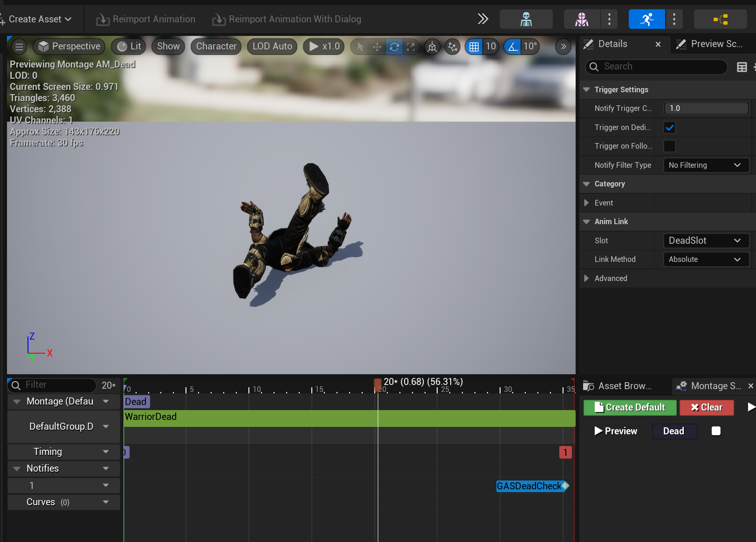Click the white section link box
The width and height of the screenshot is (756, 542).
click(716, 431)
